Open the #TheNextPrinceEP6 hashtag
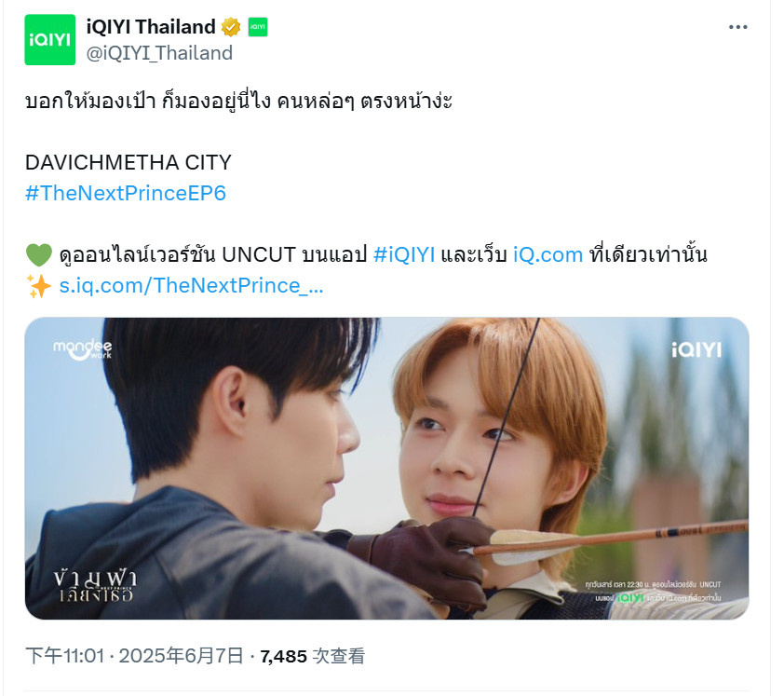The height and width of the screenshot is (696, 784). (126, 193)
